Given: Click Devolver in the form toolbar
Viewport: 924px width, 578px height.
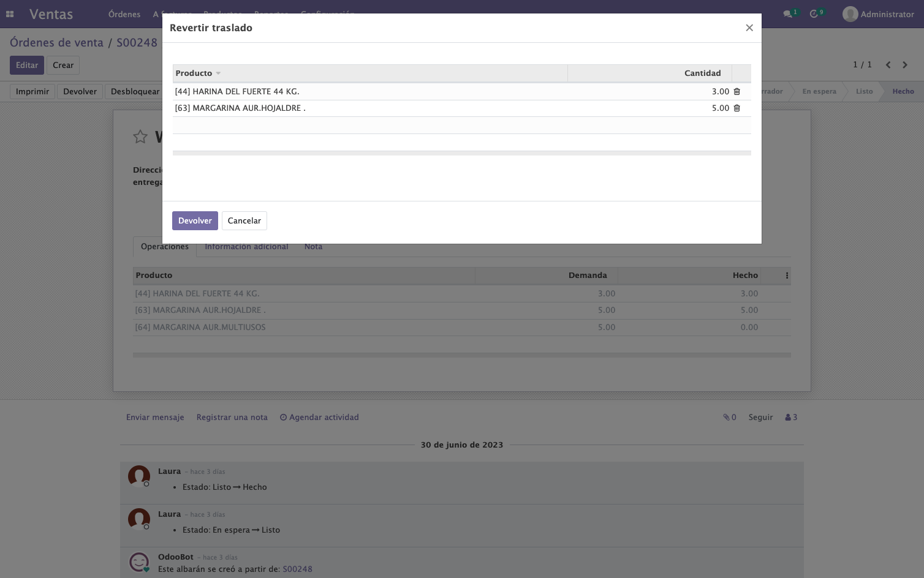Looking at the screenshot, I should [x=80, y=91].
